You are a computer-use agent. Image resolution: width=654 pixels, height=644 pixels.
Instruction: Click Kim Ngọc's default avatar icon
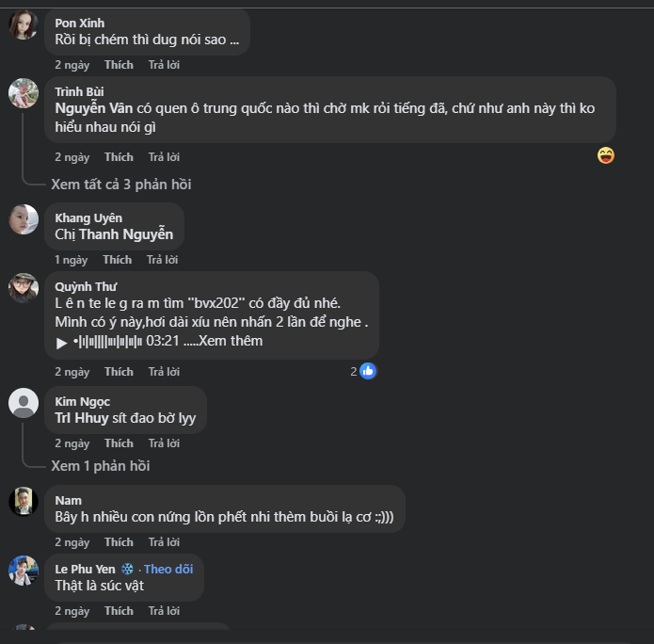23,403
